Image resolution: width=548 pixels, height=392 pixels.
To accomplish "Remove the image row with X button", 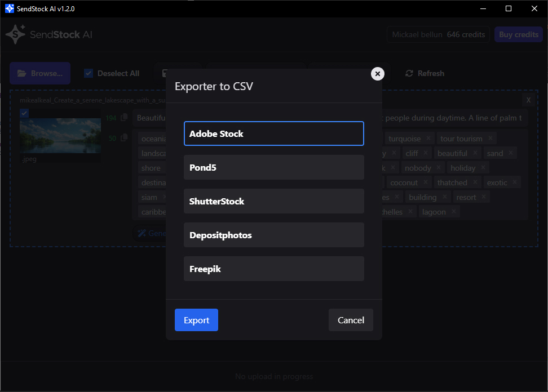I will (x=528, y=100).
